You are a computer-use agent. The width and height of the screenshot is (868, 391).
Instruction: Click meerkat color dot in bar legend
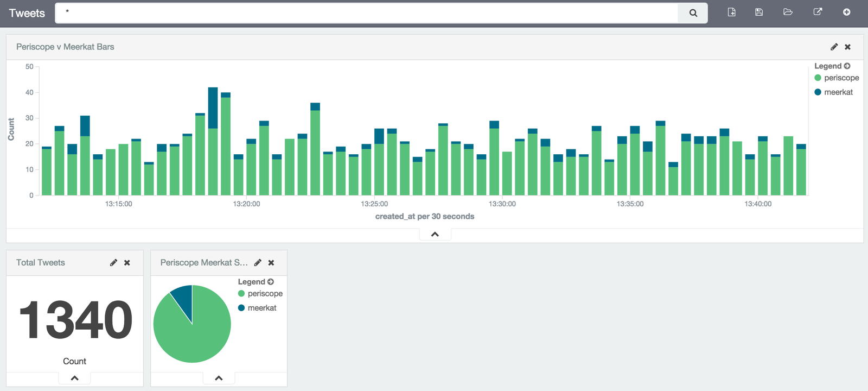(818, 92)
